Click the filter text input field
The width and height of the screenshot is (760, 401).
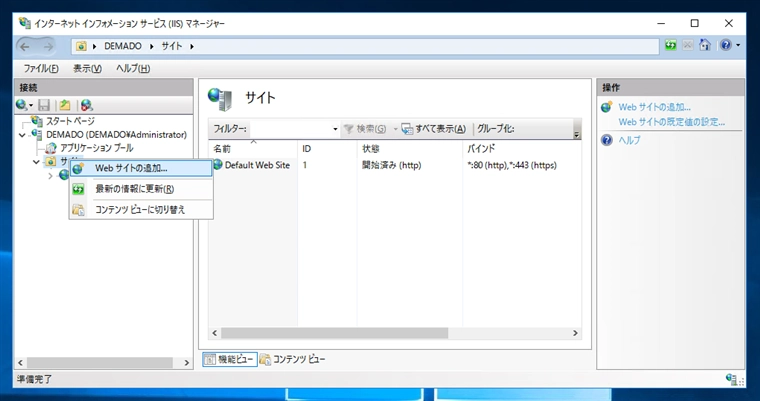point(291,129)
